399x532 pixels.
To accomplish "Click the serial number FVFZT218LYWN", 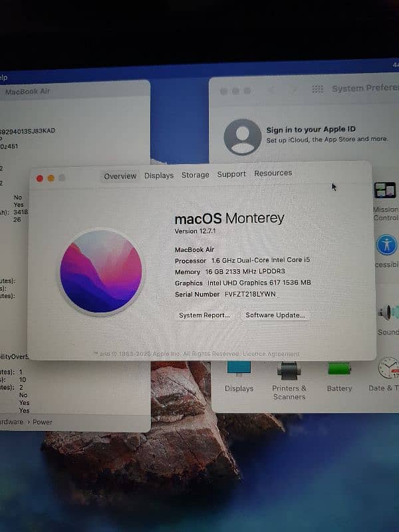I will (x=250, y=294).
